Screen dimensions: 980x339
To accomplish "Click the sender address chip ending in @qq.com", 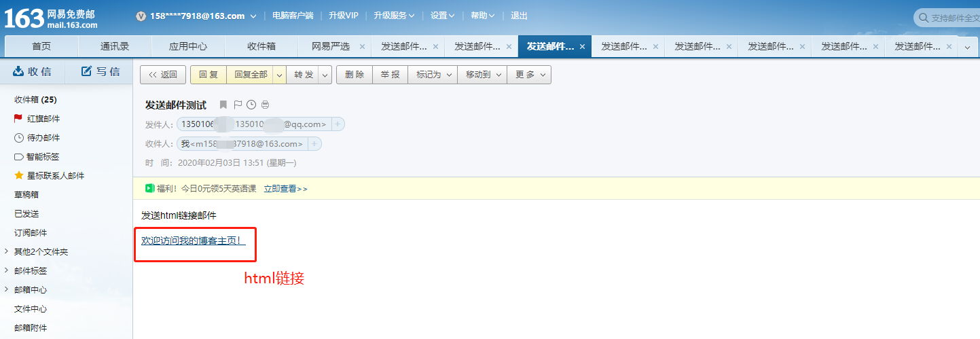I will [253, 124].
